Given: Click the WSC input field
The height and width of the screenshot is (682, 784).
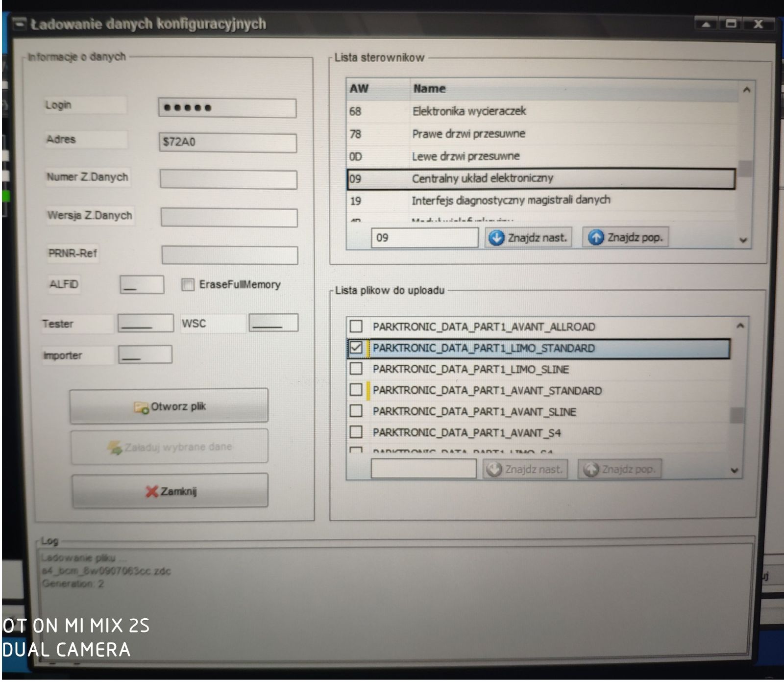Looking at the screenshot, I should click(x=273, y=323).
